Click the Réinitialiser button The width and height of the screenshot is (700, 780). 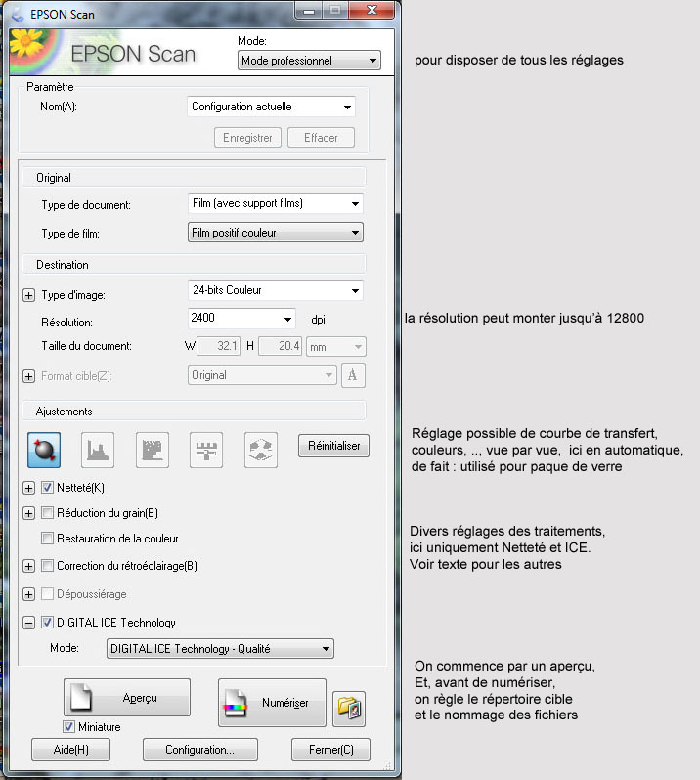(333, 446)
